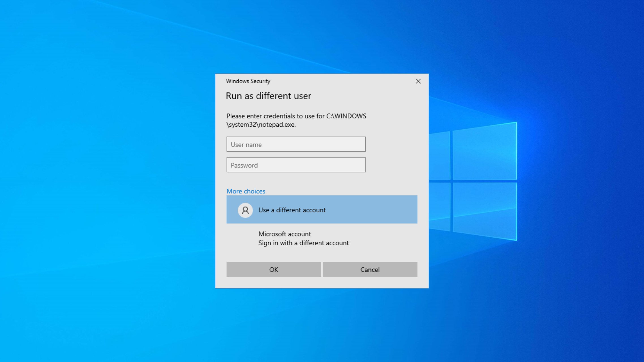Close the Windows Security dialog
Image resolution: width=644 pixels, height=362 pixels.
point(418,81)
